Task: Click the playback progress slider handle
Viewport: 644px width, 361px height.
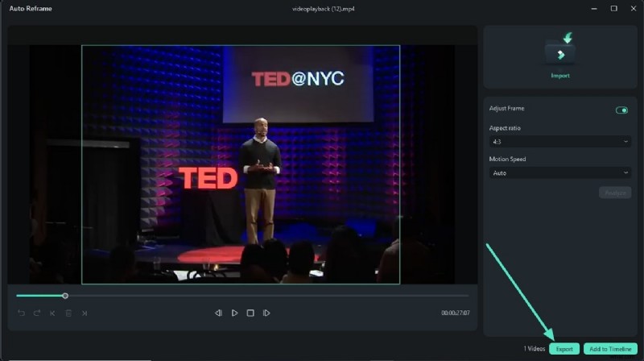Action: 65,296
